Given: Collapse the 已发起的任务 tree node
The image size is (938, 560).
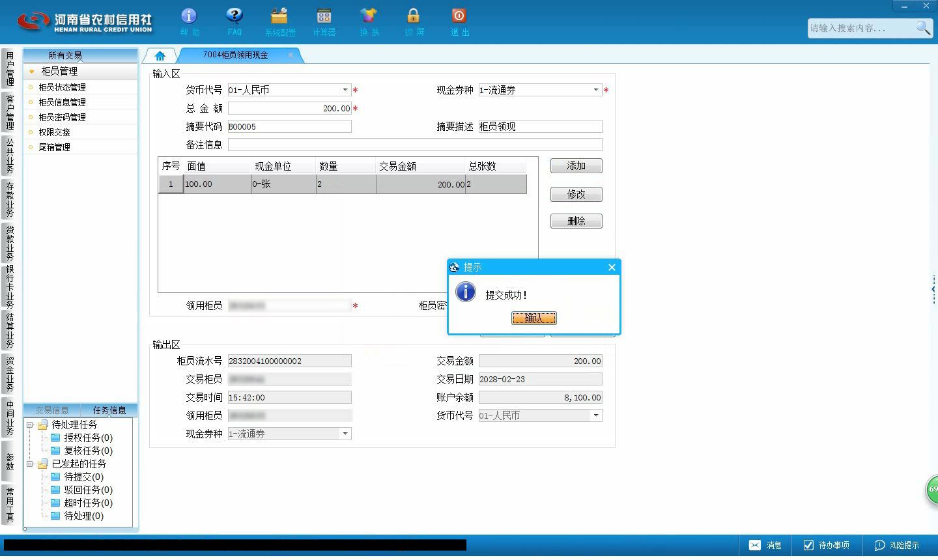Looking at the screenshot, I should (29, 464).
